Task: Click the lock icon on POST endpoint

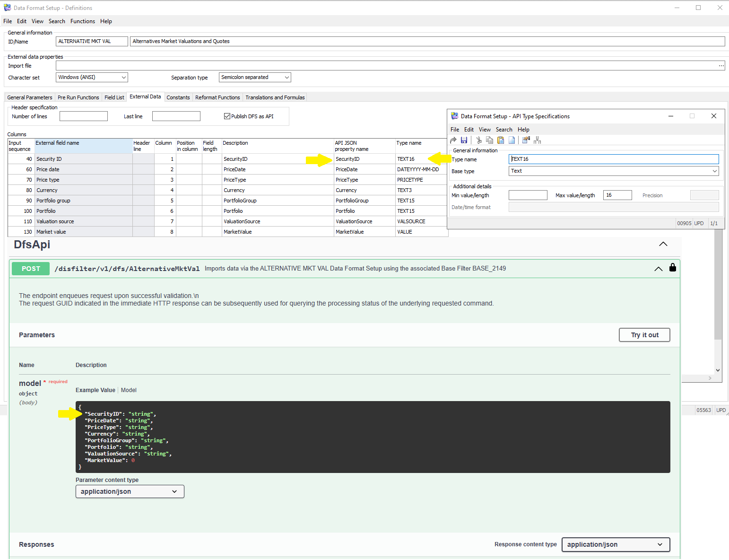Action: coord(672,268)
